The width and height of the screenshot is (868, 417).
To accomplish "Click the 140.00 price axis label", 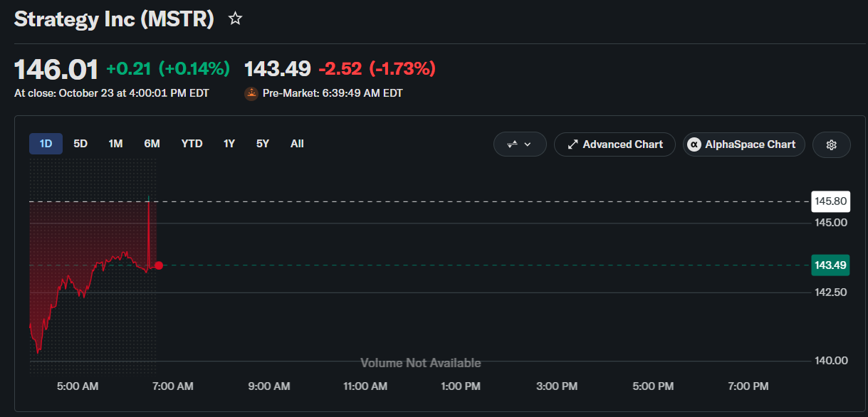I will click(831, 361).
